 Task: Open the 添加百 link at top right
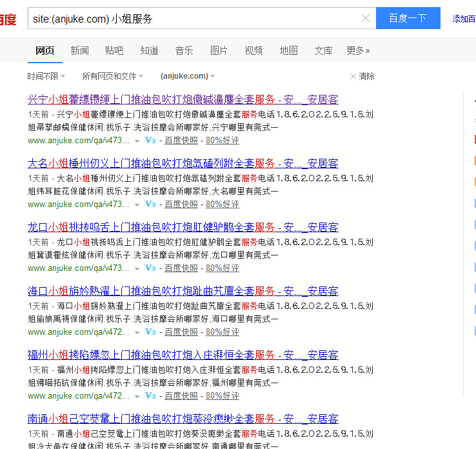pyautogui.click(x=464, y=19)
